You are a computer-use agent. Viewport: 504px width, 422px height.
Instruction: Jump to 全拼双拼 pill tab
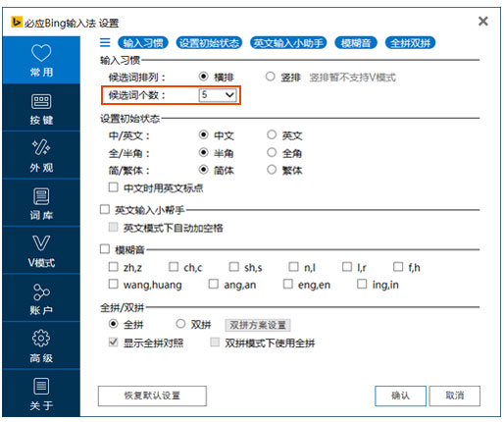(411, 43)
